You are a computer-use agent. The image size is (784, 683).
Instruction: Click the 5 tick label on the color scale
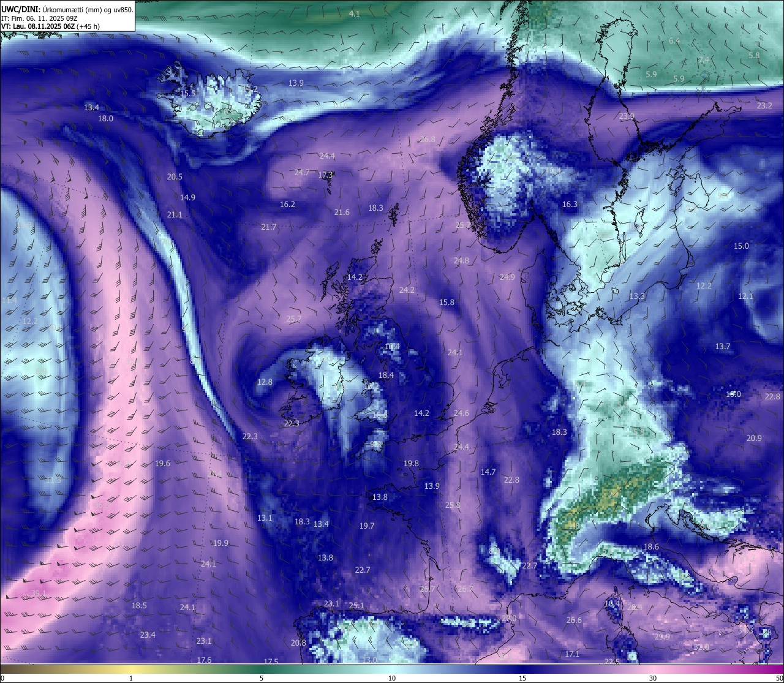pyautogui.click(x=262, y=678)
